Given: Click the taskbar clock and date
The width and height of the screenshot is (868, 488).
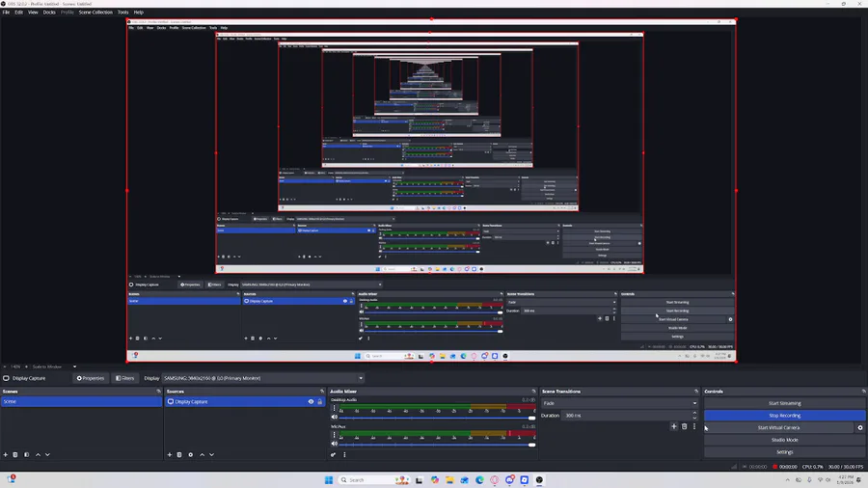Looking at the screenshot, I should 846,479.
